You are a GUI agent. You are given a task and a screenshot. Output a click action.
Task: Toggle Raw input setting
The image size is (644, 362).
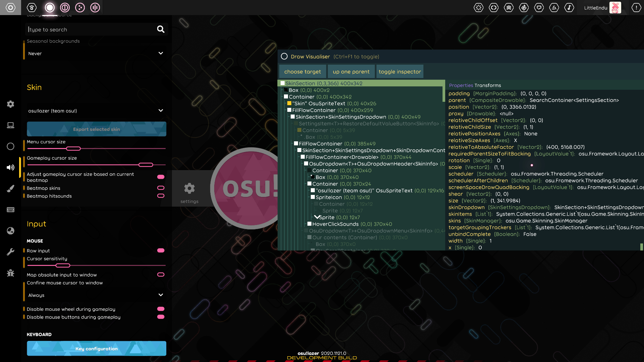161,250
